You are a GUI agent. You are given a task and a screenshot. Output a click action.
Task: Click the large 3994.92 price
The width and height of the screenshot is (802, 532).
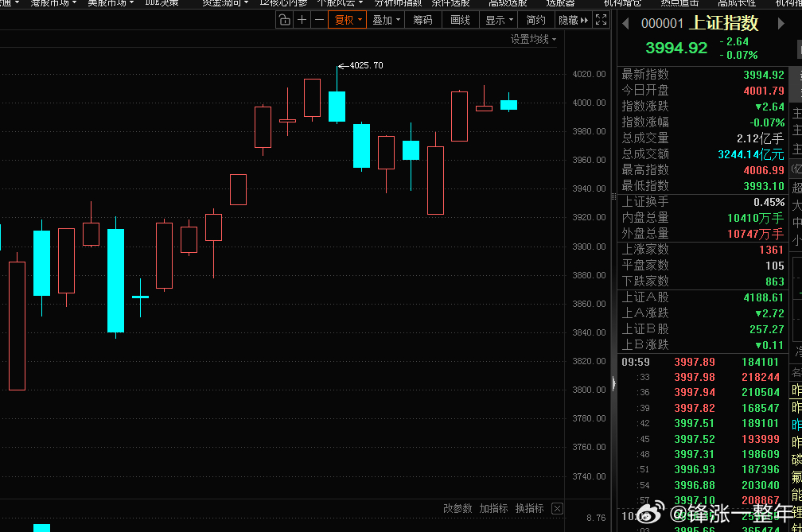click(x=676, y=48)
